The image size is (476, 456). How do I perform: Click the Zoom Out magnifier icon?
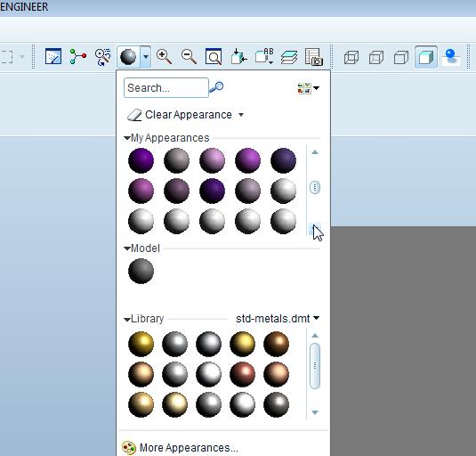click(x=189, y=57)
